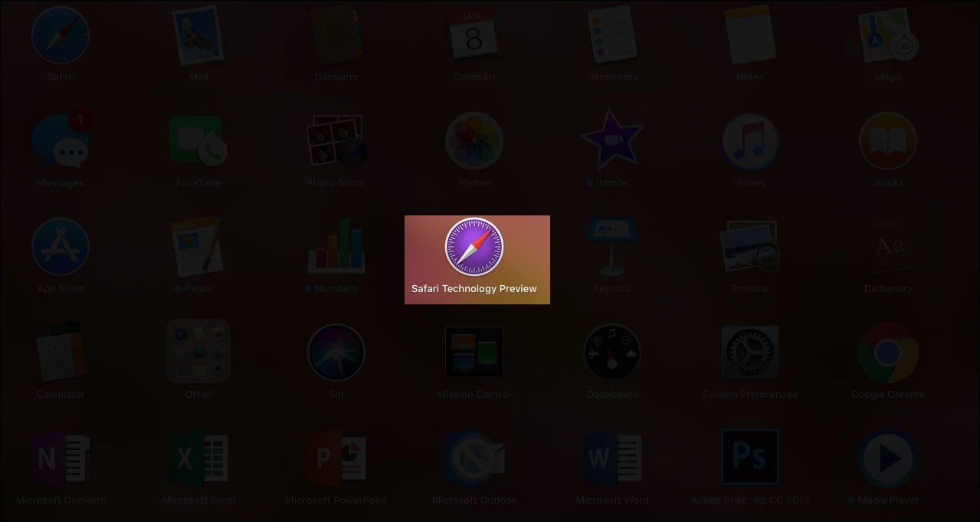Screen dimensions: 980x522
Task: Launch the Maps app
Action: tap(888, 36)
